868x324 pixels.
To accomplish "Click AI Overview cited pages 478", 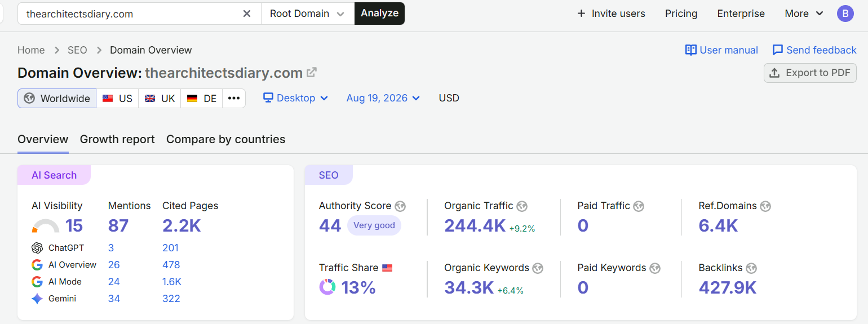I will click(x=171, y=265).
